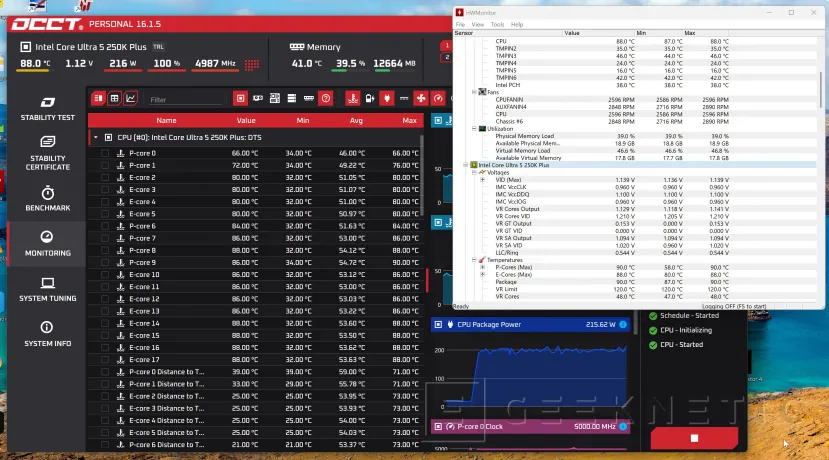
Task: Tick the E-core 17 checkbox
Action: (x=105, y=360)
